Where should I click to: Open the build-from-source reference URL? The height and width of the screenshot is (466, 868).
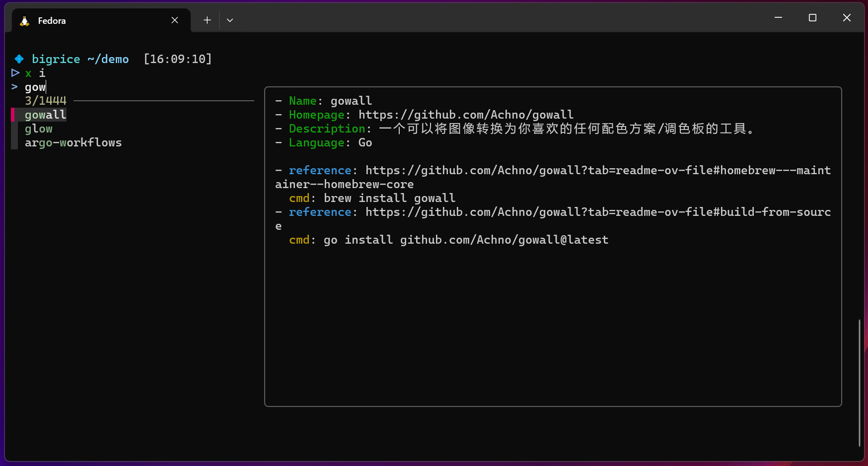click(x=553, y=219)
